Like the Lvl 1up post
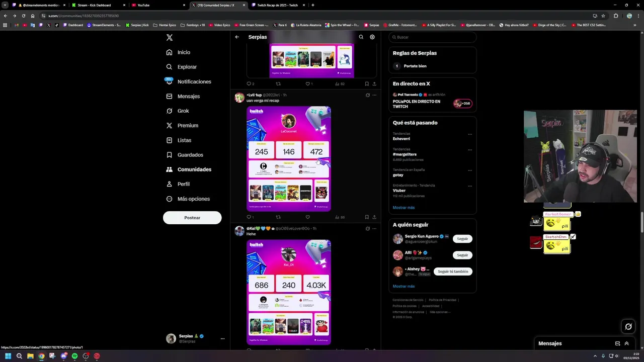 coord(307,217)
